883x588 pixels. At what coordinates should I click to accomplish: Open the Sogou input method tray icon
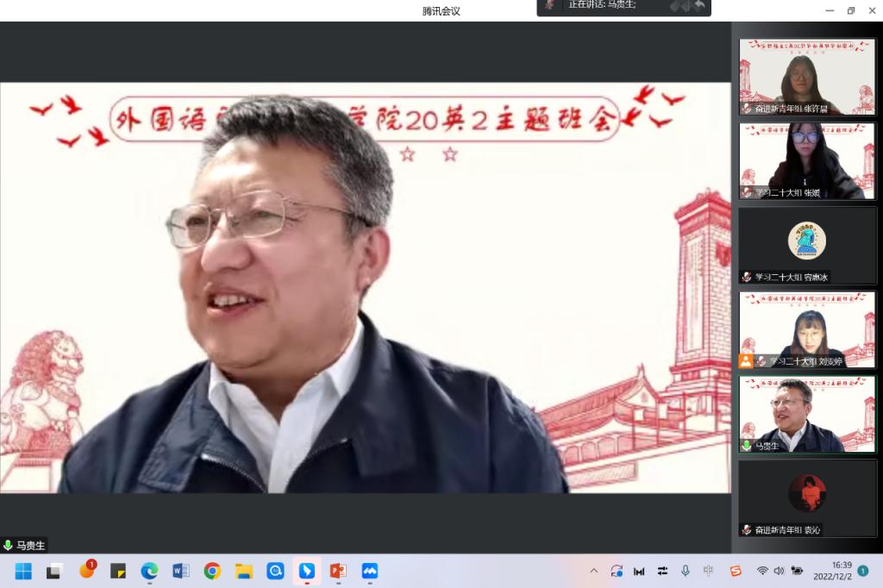click(x=736, y=571)
